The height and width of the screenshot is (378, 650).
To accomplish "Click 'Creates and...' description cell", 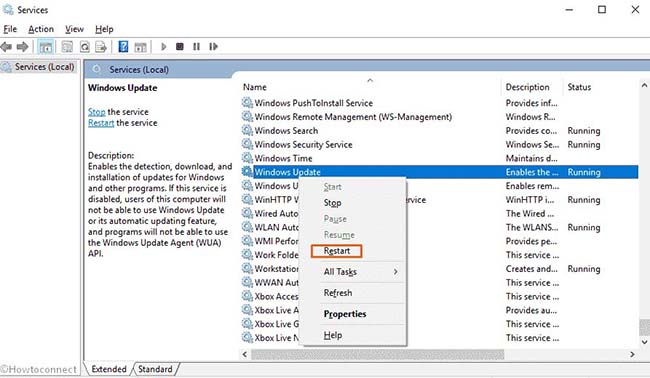I will (x=531, y=269).
